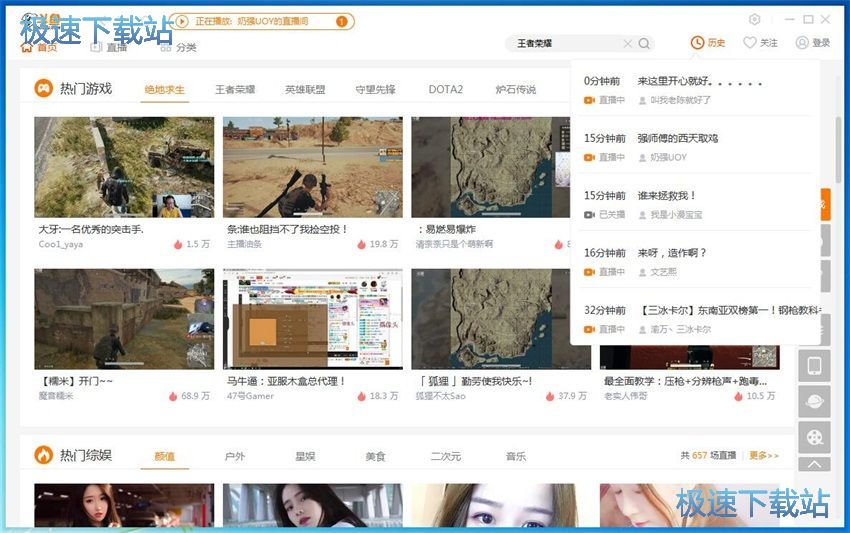Play the now-playing 奶强UOY直播间 button
The width and height of the screenshot is (850, 533).
tap(182, 21)
